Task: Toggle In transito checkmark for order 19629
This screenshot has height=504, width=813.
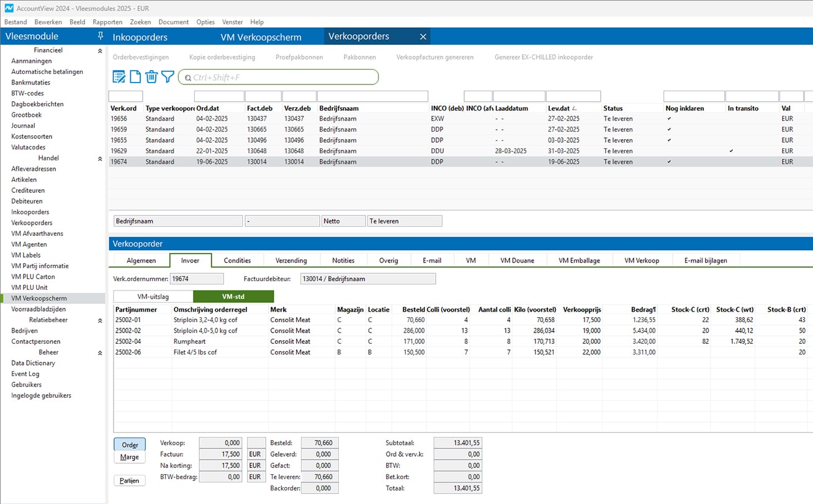Action: [x=731, y=151]
